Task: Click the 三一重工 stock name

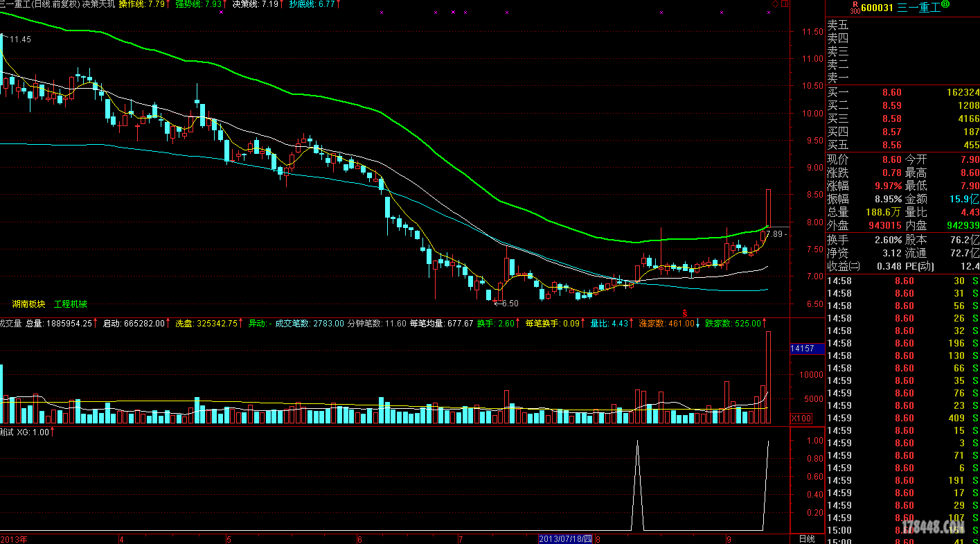Action: click(x=918, y=8)
